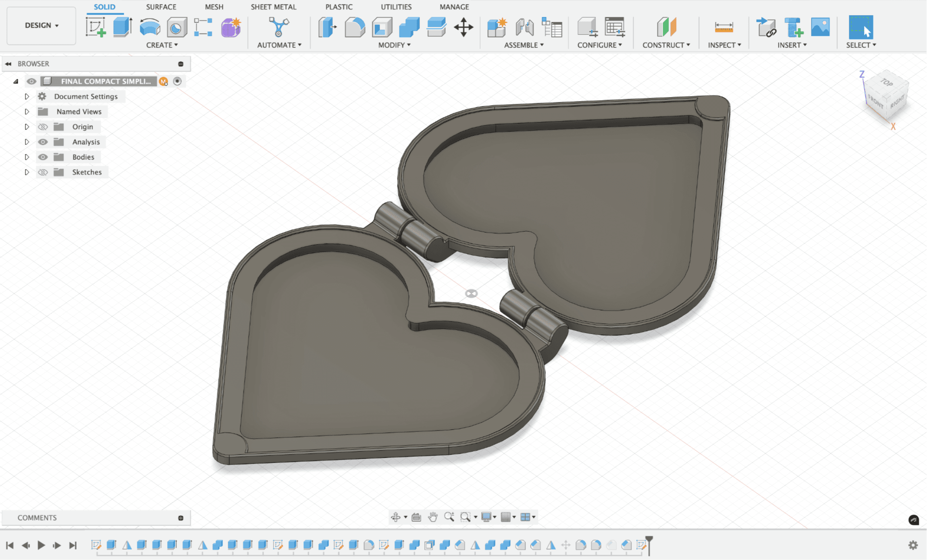The image size is (927, 560).
Task: Open the CONSTRUCT menu
Action: point(666,45)
